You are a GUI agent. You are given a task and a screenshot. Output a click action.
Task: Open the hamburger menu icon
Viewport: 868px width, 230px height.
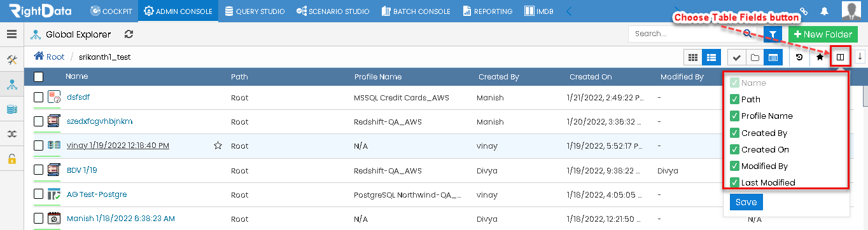(x=11, y=34)
